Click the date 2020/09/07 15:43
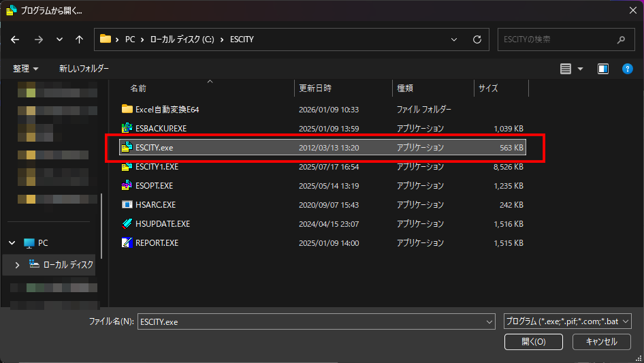The height and width of the screenshot is (363, 644). pyautogui.click(x=329, y=205)
